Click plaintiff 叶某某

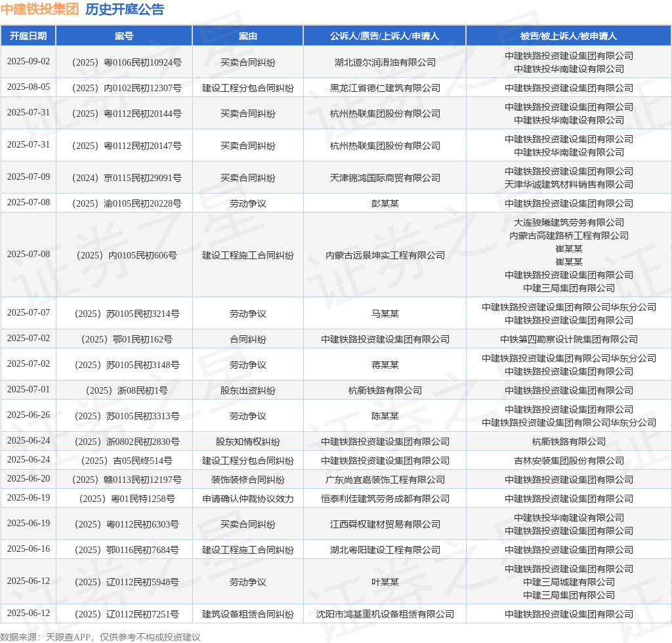(x=385, y=582)
